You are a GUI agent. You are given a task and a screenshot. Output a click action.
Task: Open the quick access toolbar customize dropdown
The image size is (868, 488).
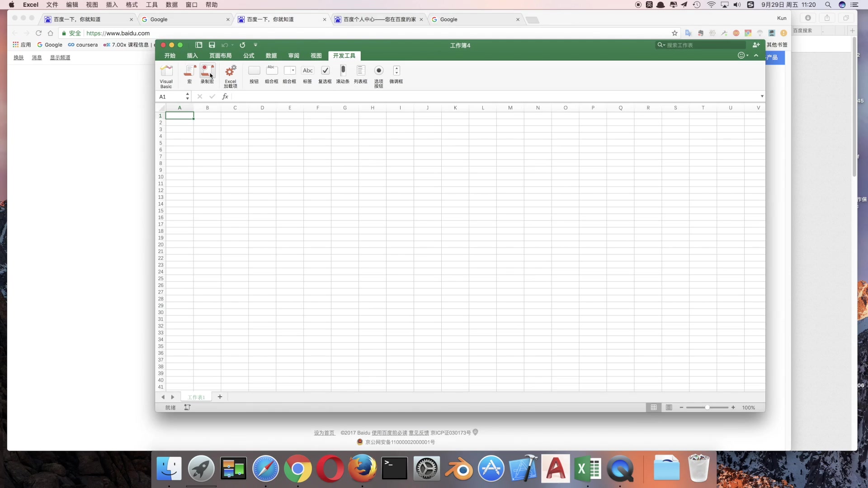(x=255, y=45)
